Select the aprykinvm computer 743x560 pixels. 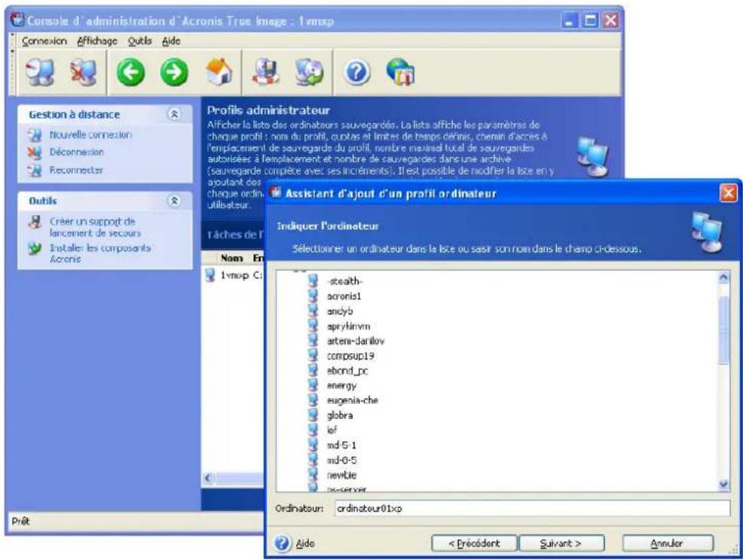(x=349, y=326)
